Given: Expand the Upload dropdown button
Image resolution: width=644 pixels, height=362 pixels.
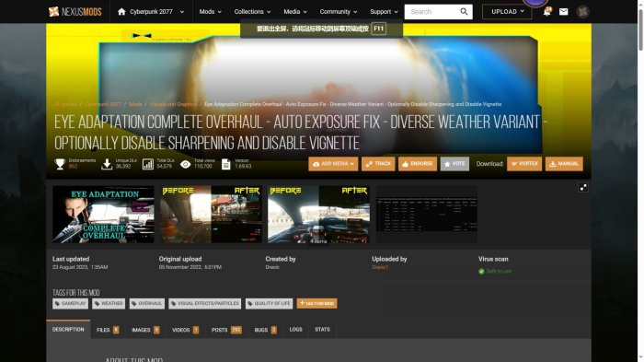Looking at the screenshot, I should pos(507,12).
